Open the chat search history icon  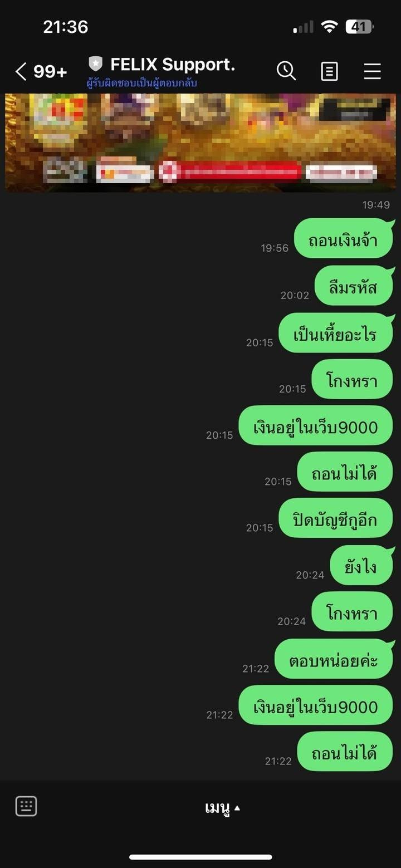click(x=286, y=71)
